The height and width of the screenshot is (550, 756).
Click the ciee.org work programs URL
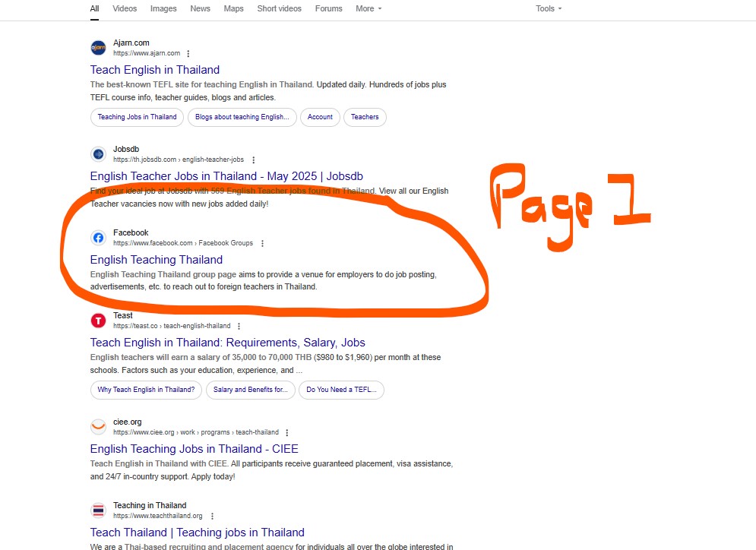click(x=196, y=433)
